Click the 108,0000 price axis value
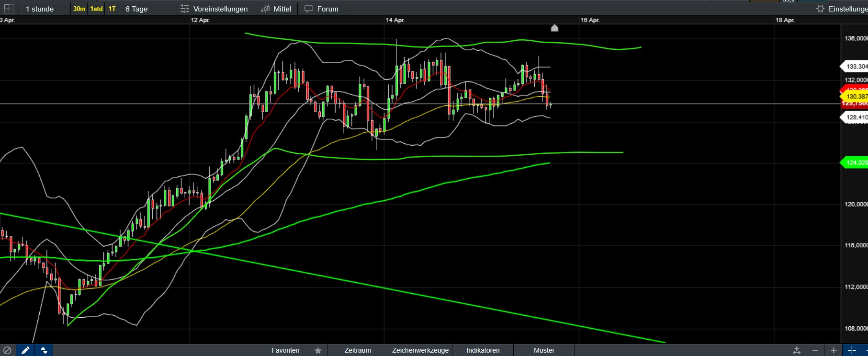This screenshot has width=868, height=356. pos(856,329)
